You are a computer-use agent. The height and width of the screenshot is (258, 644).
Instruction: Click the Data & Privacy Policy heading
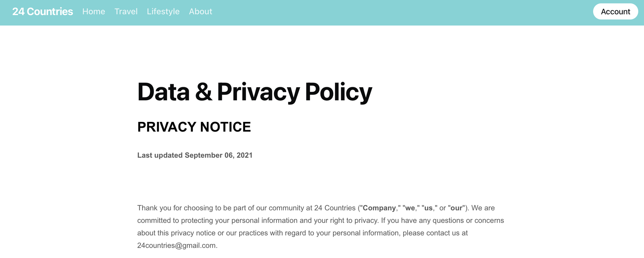pyautogui.click(x=254, y=92)
